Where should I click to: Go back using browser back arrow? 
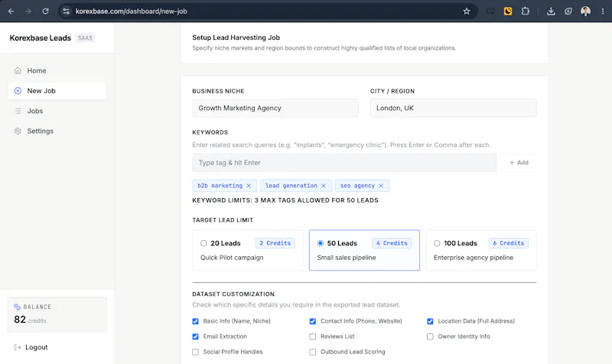[x=11, y=11]
